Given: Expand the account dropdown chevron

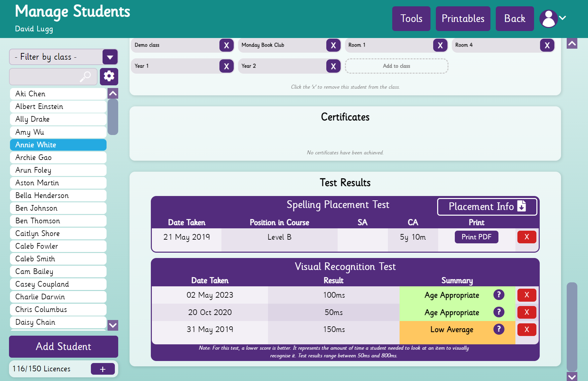Looking at the screenshot, I should click(x=563, y=18).
